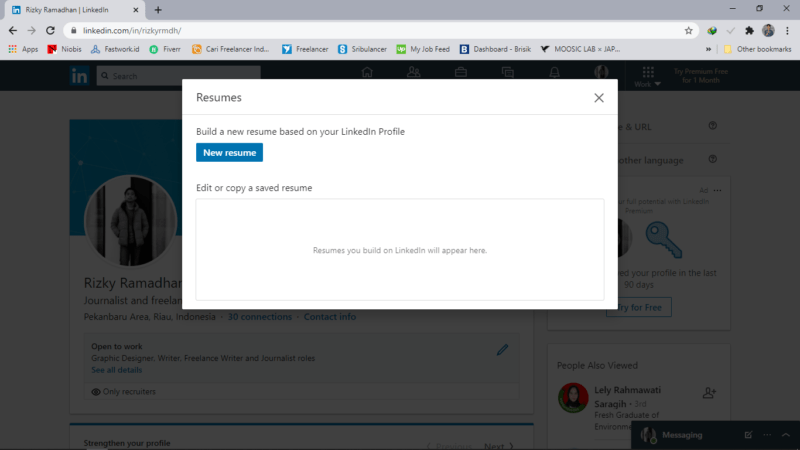Bookmark this page with the star icon
Image resolution: width=800 pixels, height=450 pixels.
pyautogui.click(x=688, y=31)
